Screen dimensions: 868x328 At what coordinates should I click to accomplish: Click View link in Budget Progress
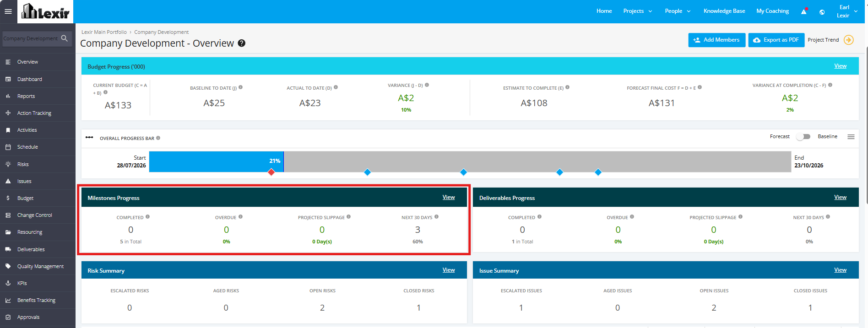click(x=840, y=66)
